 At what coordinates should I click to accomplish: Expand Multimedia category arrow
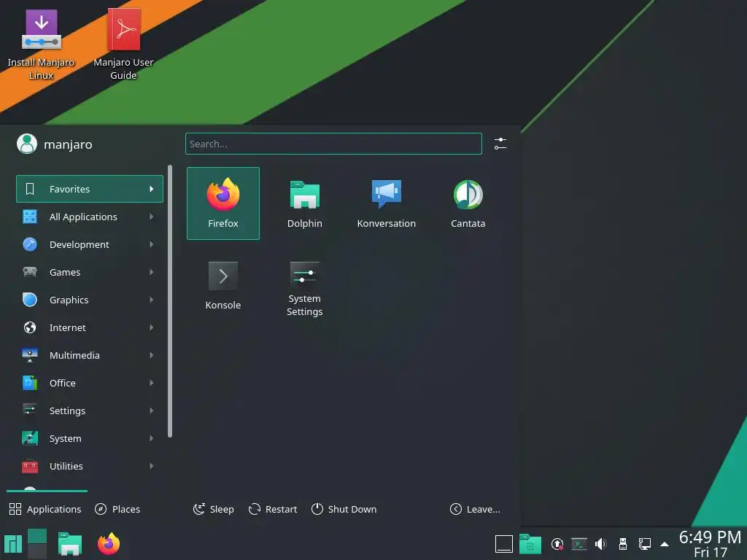pos(152,355)
